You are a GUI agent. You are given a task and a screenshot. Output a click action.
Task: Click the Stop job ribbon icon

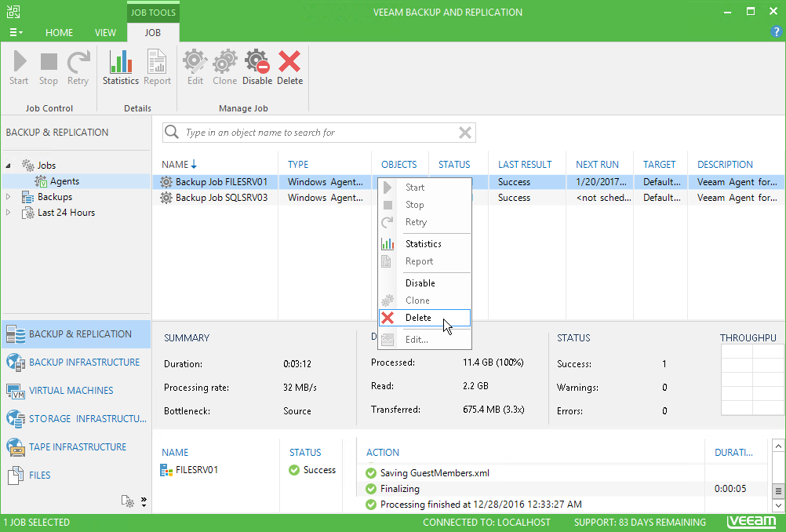pos(49,67)
